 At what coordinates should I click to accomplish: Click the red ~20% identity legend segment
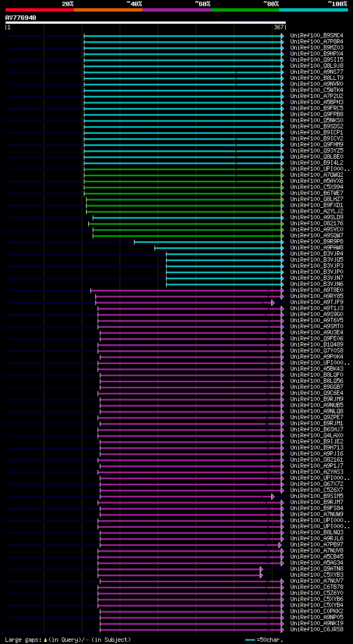click(x=40, y=9)
